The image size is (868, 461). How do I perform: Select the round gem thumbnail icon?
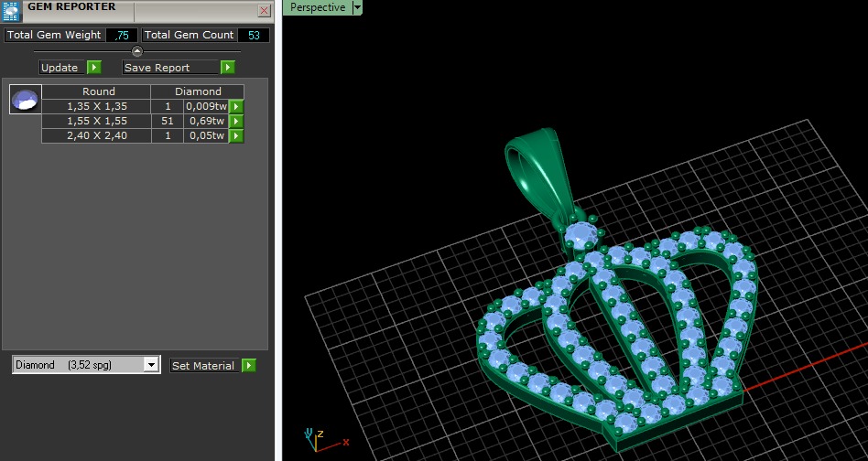click(x=26, y=100)
